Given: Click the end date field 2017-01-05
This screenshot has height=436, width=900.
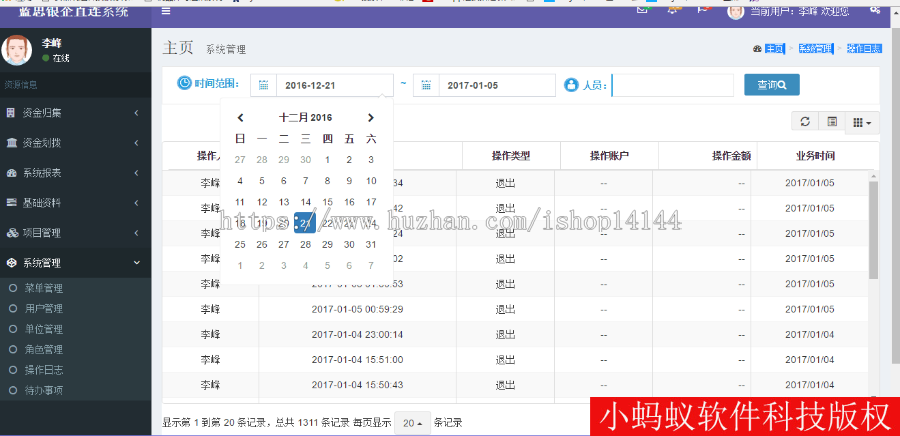Looking at the screenshot, I should [x=497, y=85].
